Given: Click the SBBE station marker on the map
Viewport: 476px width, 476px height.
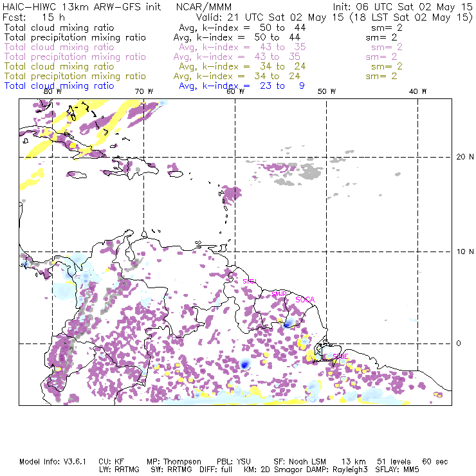Looking at the screenshot, I should click(x=340, y=356).
